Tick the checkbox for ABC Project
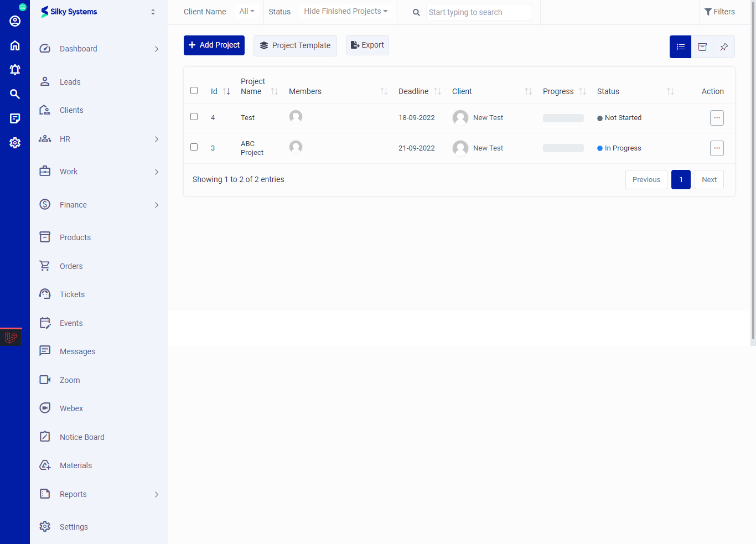 coord(194,147)
